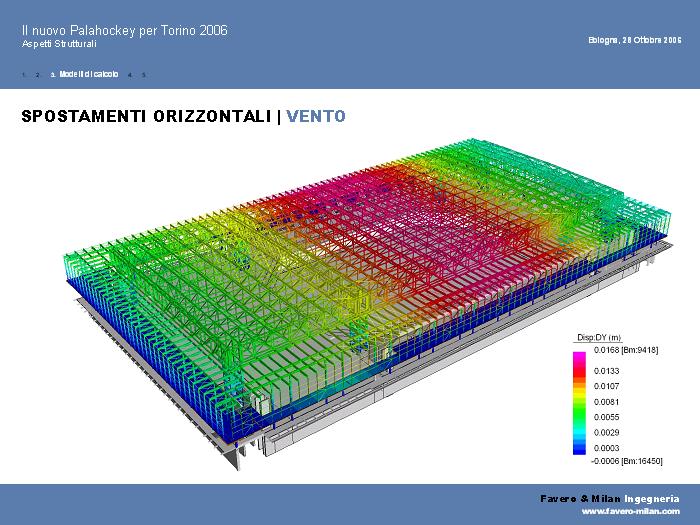
Task: Click the 'SPOSTAMENTI ORIZZONTALI' heading
Action: [146, 116]
